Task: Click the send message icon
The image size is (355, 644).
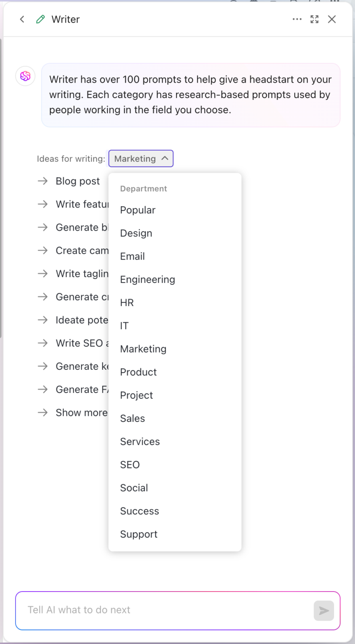Action: 324,610
